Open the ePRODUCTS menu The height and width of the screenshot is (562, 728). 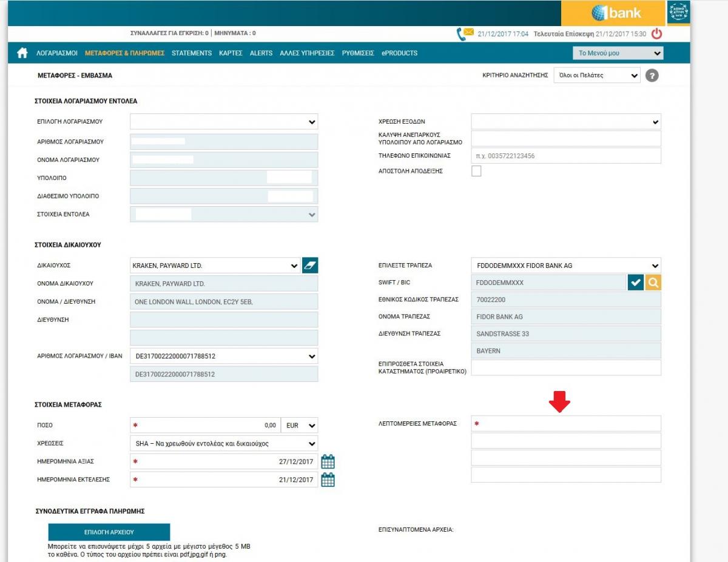click(x=399, y=53)
